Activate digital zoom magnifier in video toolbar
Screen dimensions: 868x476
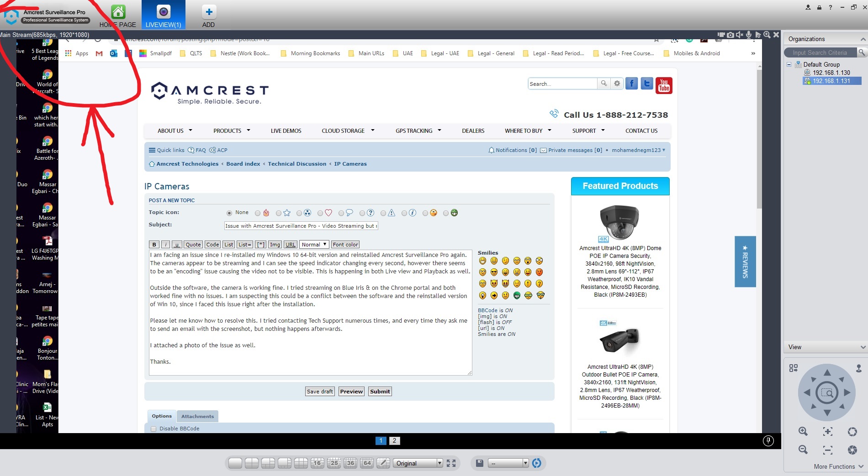767,35
